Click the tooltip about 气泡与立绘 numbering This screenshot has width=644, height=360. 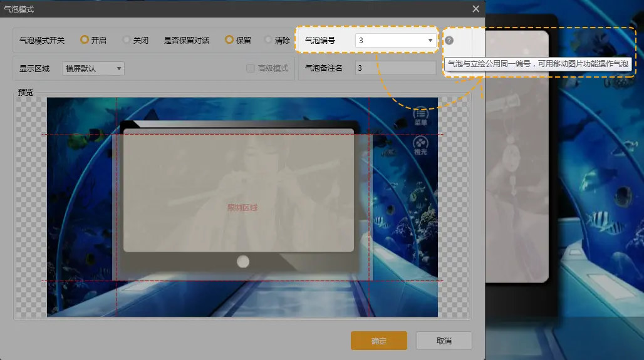coord(538,64)
